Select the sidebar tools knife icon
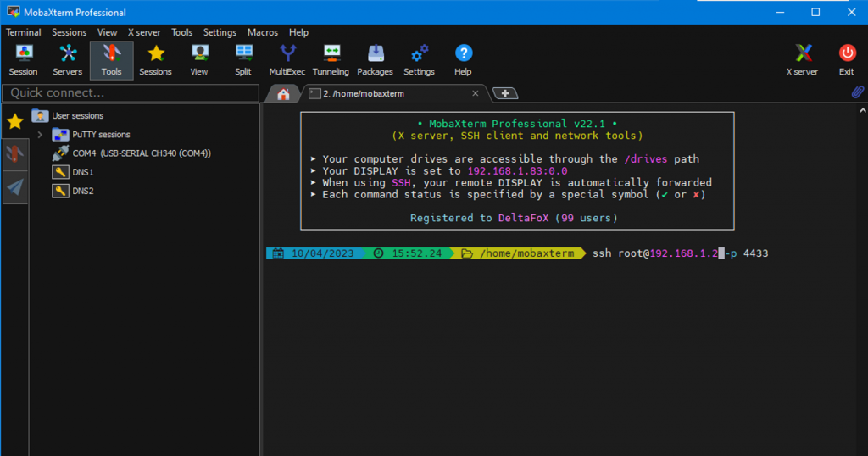Viewport: 868px width, 456px height. tap(15, 154)
